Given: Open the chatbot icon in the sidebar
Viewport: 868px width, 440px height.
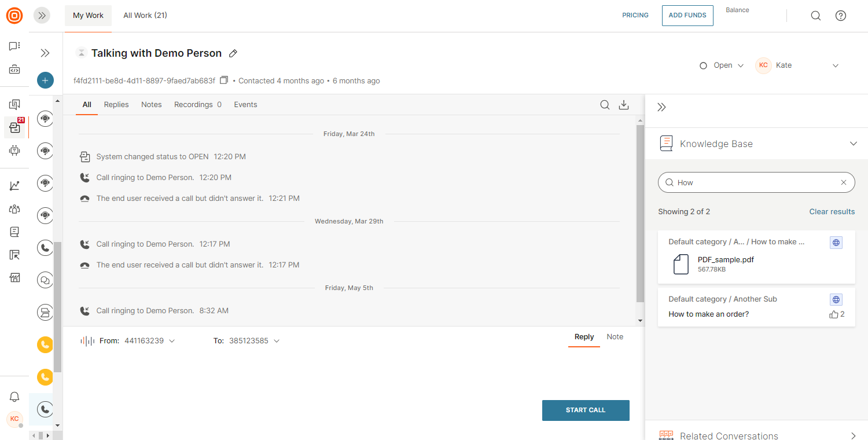Looking at the screenshot, I should pyautogui.click(x=14, y=151).
